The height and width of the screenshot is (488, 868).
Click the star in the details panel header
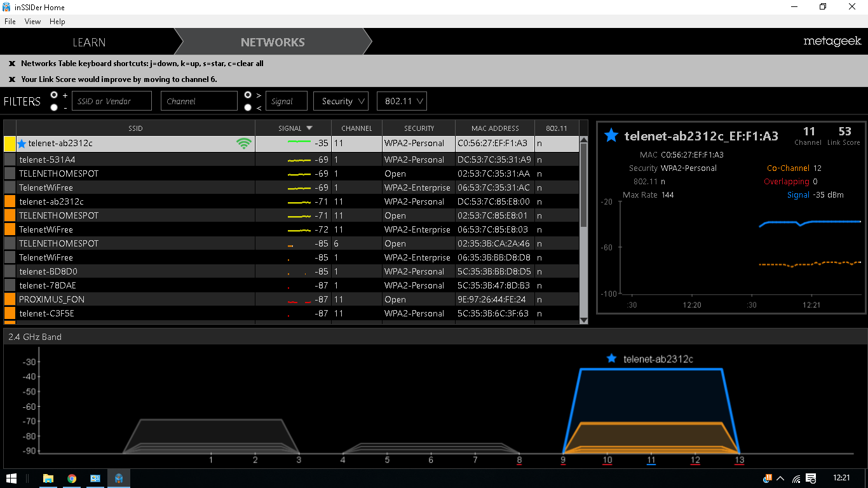click(x=611, y=135)
